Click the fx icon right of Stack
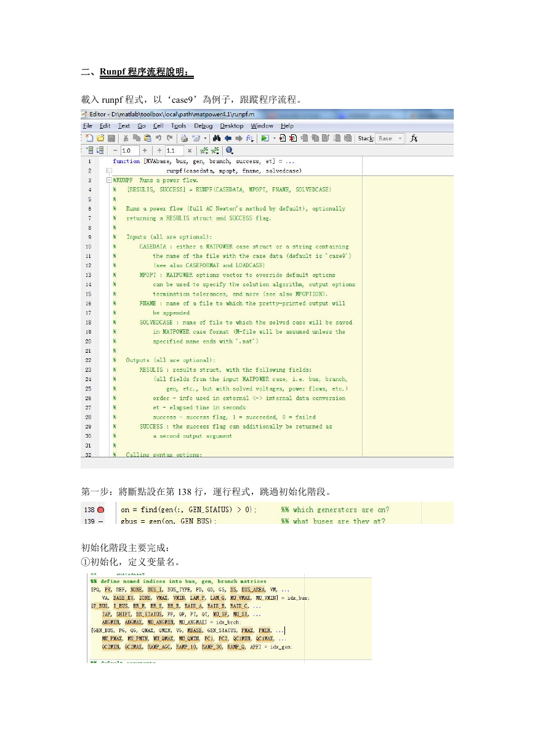 tap(414, 139)
